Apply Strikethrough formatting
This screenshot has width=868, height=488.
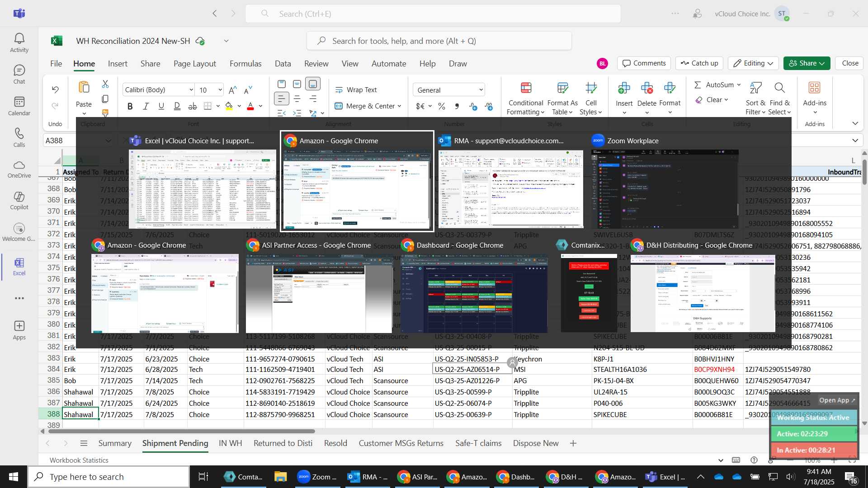(x=193, y=106)
